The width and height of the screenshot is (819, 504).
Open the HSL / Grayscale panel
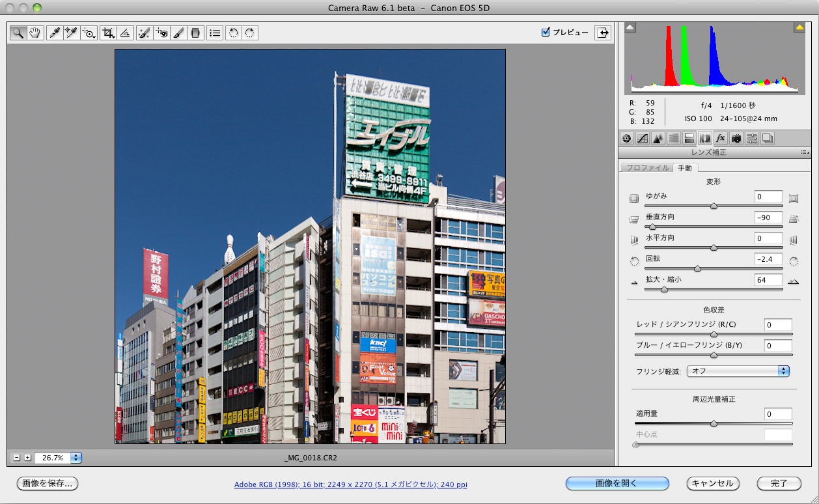pyautogui.click(x=674, y=138)
